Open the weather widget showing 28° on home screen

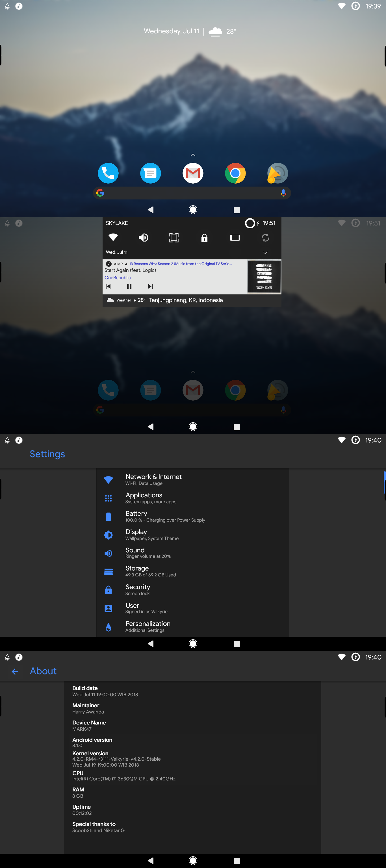coord(222,31)
